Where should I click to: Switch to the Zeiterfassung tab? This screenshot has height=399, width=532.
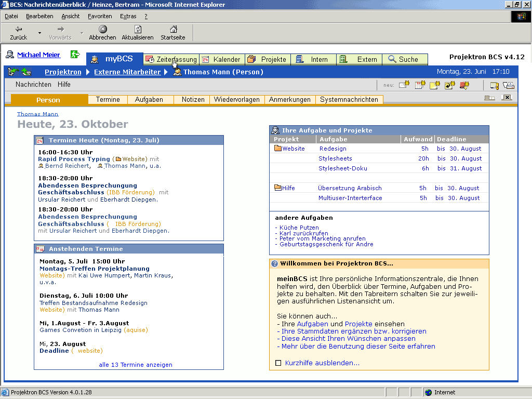point(171,59)
